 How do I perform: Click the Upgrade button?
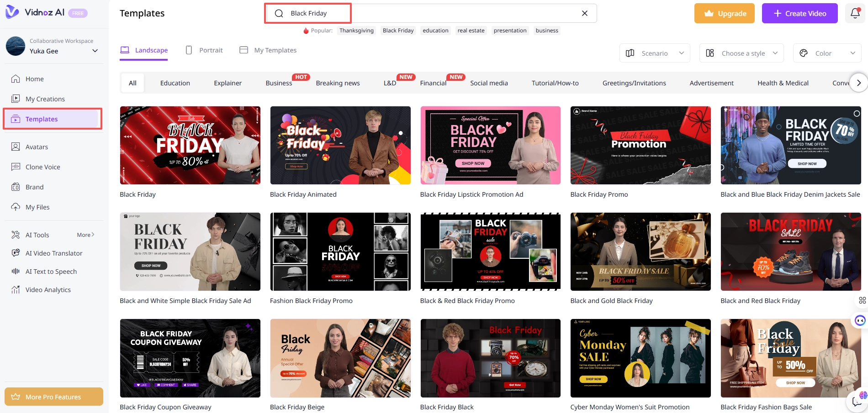click(724, 13)
